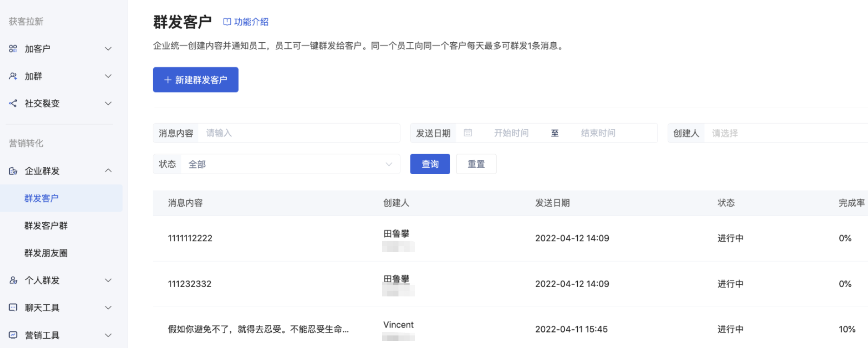Click the message starting 假如你避免不了
Viewport: 868px width, 348px height.
[258, 329]
